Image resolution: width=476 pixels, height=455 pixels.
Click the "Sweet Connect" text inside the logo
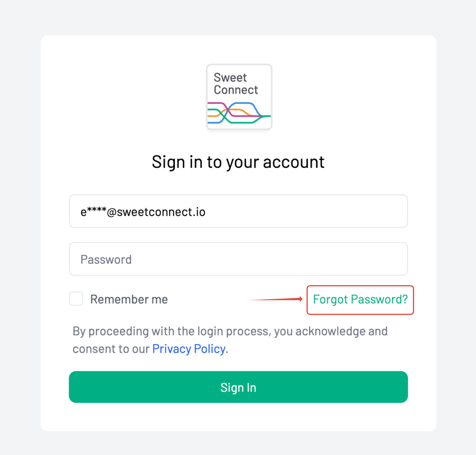[236, 83]
